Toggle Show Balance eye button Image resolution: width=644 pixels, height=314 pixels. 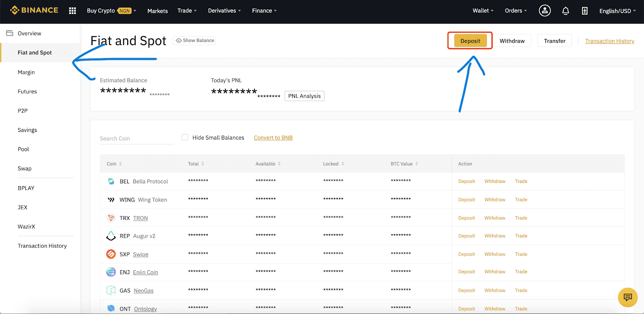pyautogui.click(x=194, y=41)
